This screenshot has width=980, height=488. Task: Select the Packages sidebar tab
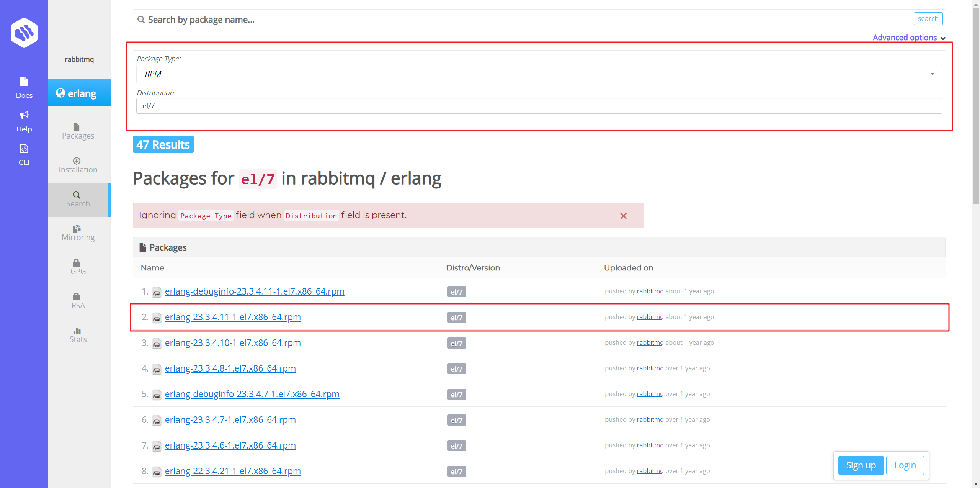(x=78, y=132)
